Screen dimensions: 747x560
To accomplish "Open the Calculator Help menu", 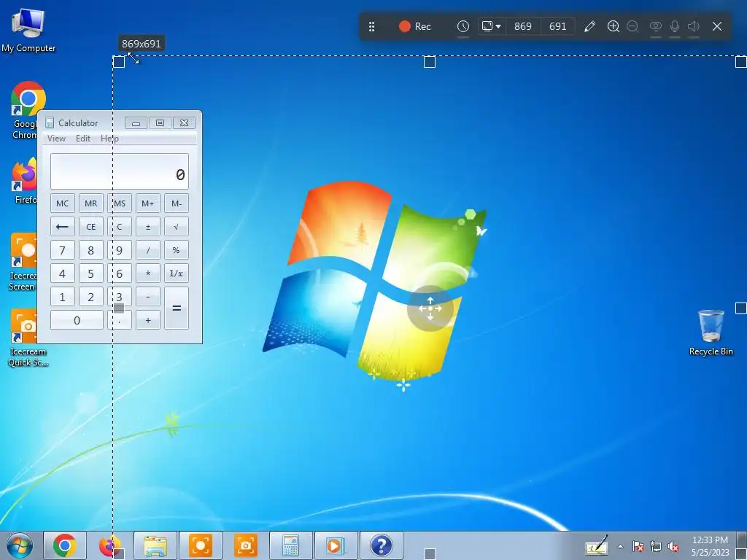I will pos(109,139).
